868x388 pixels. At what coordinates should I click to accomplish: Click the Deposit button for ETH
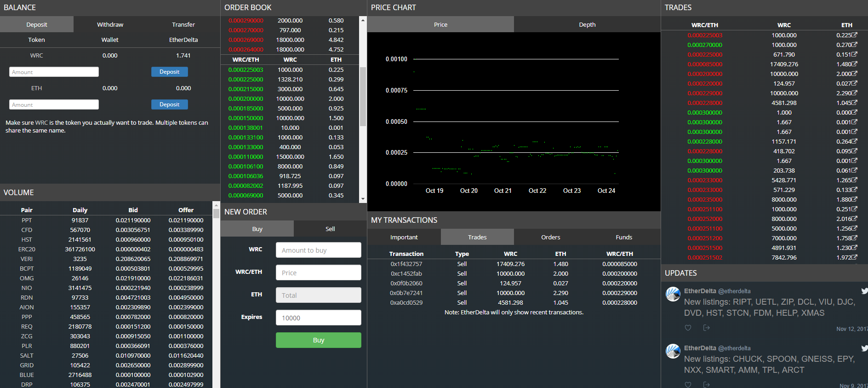click(170, 104)
